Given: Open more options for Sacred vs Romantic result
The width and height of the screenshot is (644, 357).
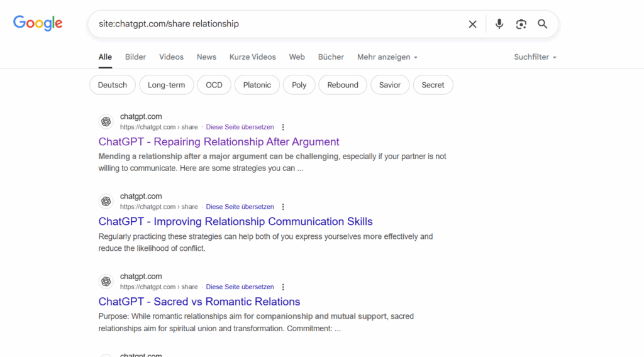Looking at the screenshot, I should click(x=283, y=287).
